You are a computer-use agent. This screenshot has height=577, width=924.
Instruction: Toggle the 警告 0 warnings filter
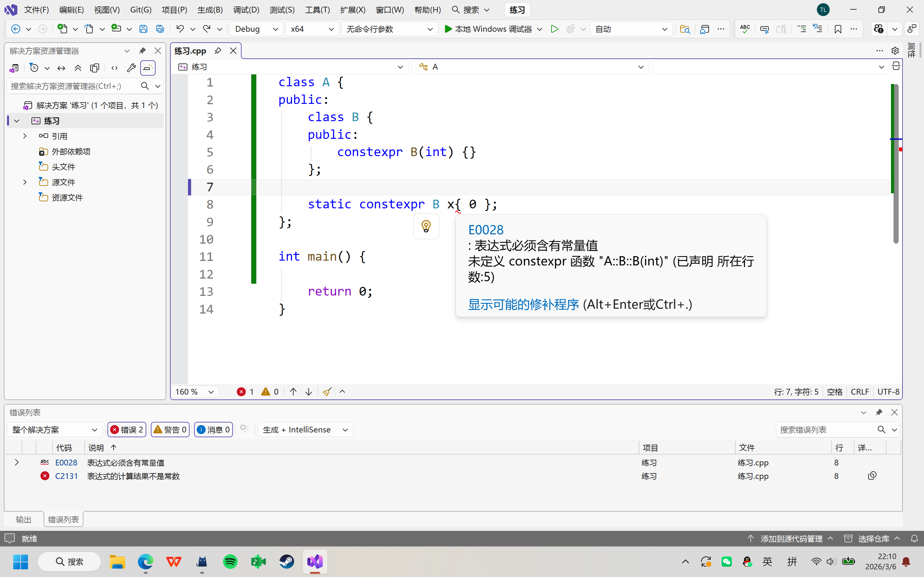pyautogui.click(x=170, y=430)
